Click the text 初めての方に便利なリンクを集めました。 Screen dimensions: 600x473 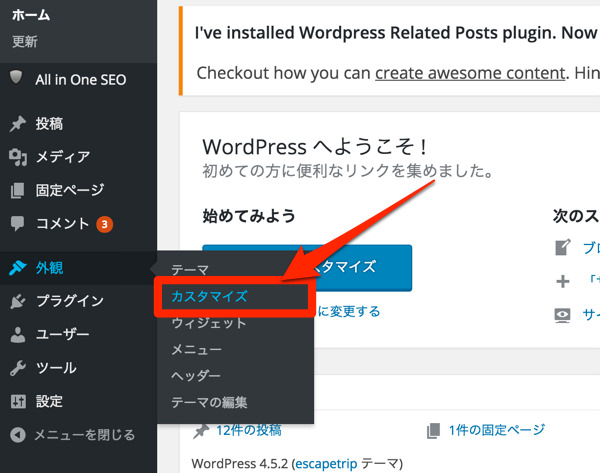point(348,171)
